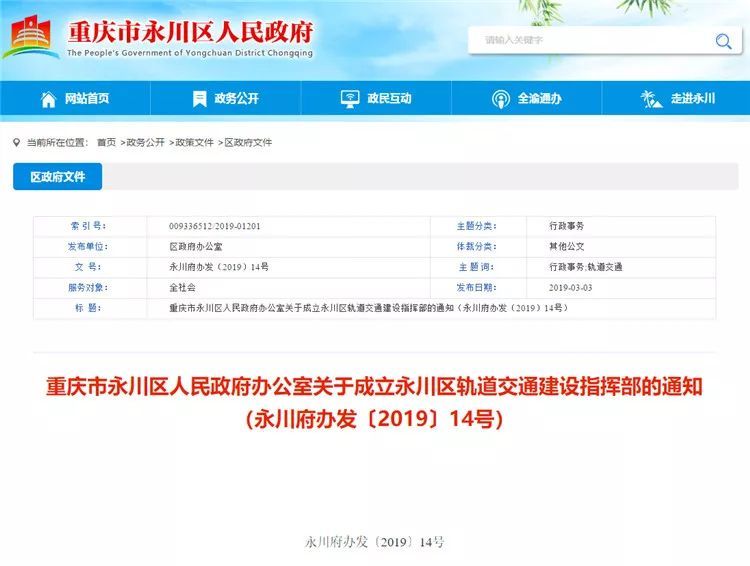The image size is (750, 566).
Task: Open the 全渝通办 navigation item
Action: [x=526, y=99]
